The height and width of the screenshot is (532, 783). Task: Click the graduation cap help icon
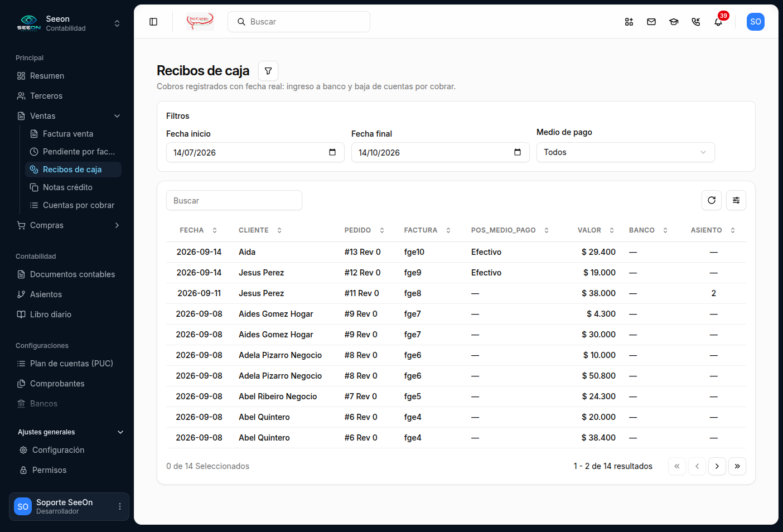[674, 22]
